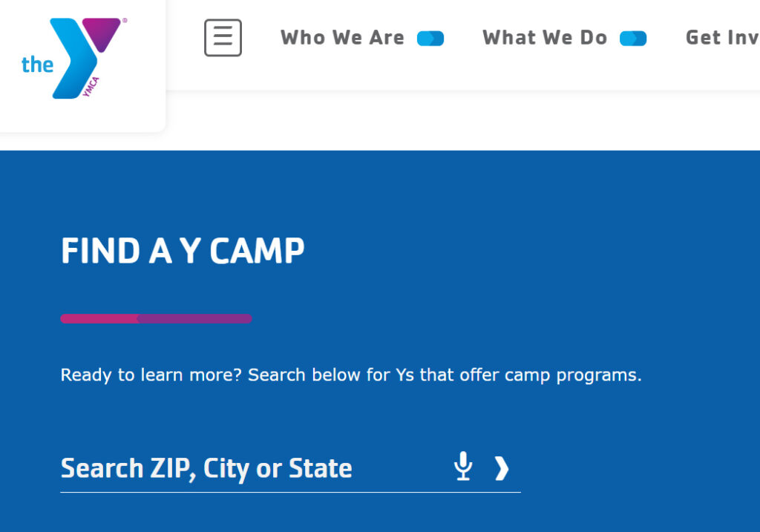Click the word "the" in the logo
The image size is (760, 532).
[37, 65]
